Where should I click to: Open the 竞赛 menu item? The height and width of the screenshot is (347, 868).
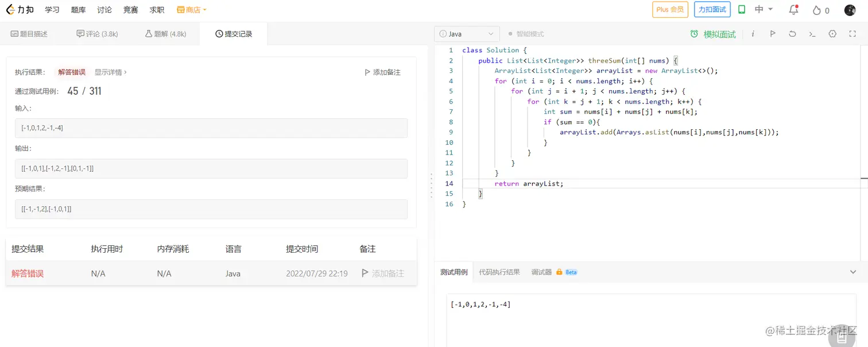pyautogui.click(x=130, y=9)
